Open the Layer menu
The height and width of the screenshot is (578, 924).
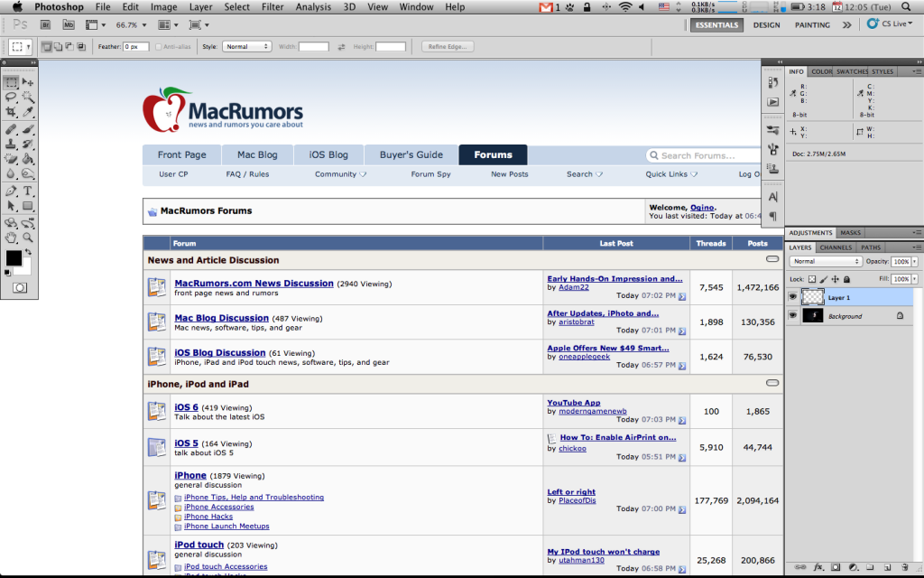[200, 7]
